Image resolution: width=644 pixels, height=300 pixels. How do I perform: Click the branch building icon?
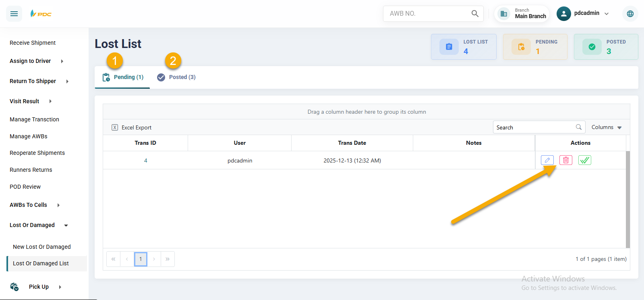pyautogui.click(x=503, y=14)
